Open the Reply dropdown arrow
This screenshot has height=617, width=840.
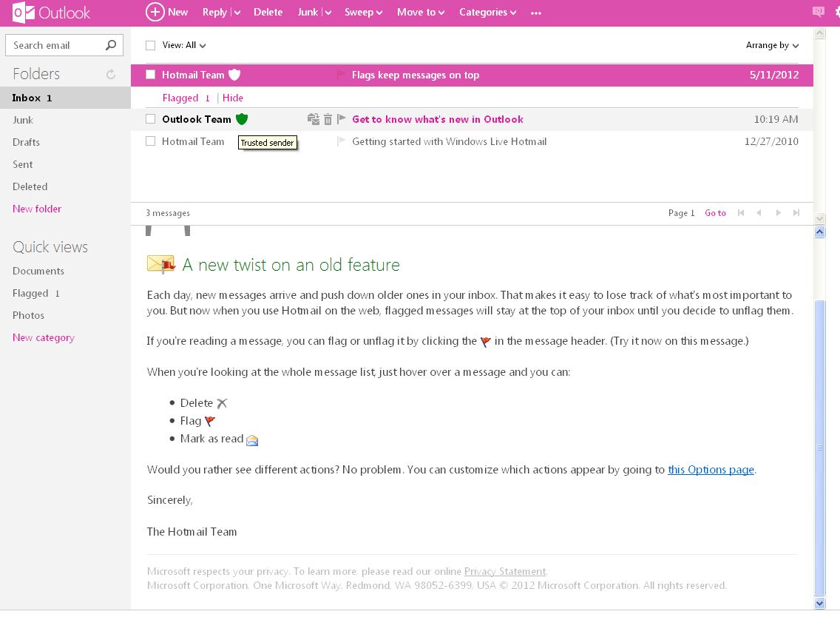click(237, 13)
